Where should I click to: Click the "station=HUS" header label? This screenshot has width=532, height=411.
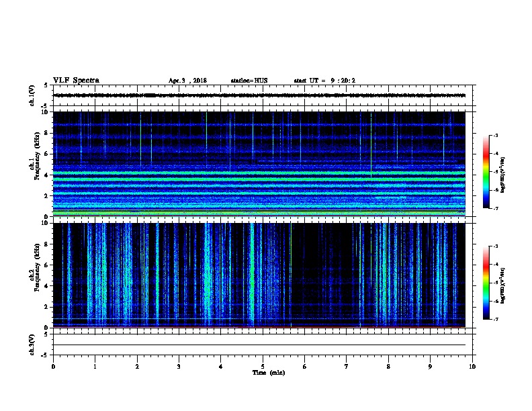[249, 81]
